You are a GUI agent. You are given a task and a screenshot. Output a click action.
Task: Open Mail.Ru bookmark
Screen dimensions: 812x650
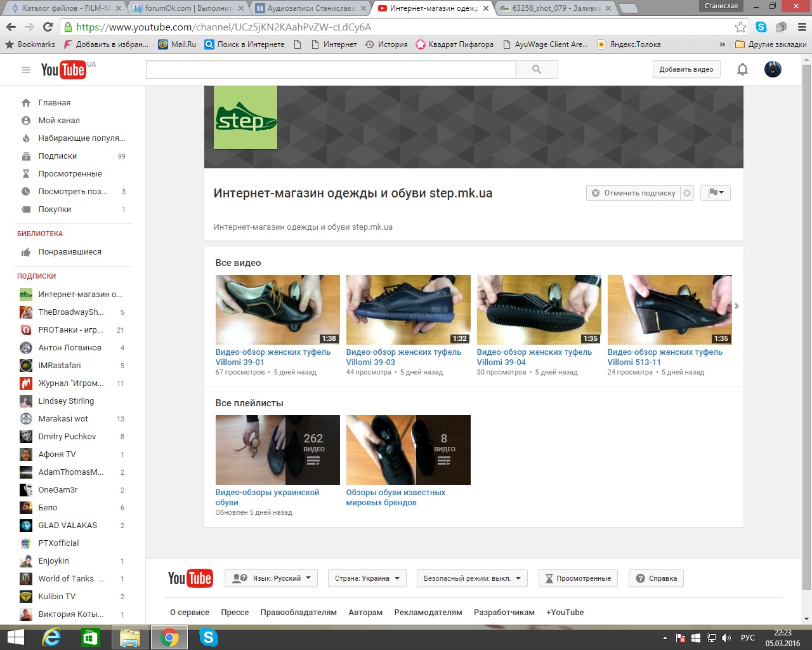click(177, 44)
